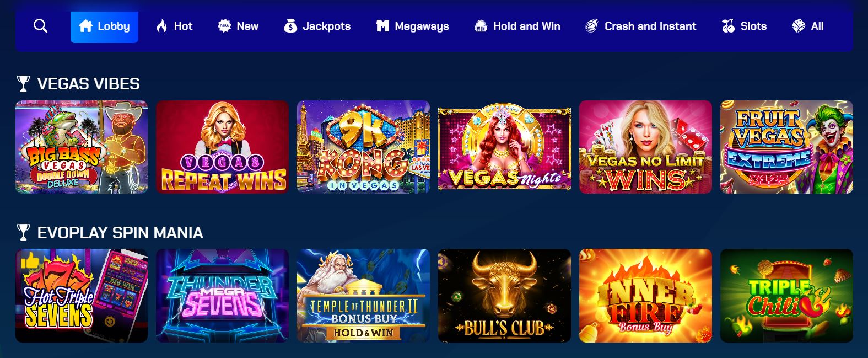Open the search magnifier icon
The height and width of the screenshot is (358, 868).
[40, 26]
